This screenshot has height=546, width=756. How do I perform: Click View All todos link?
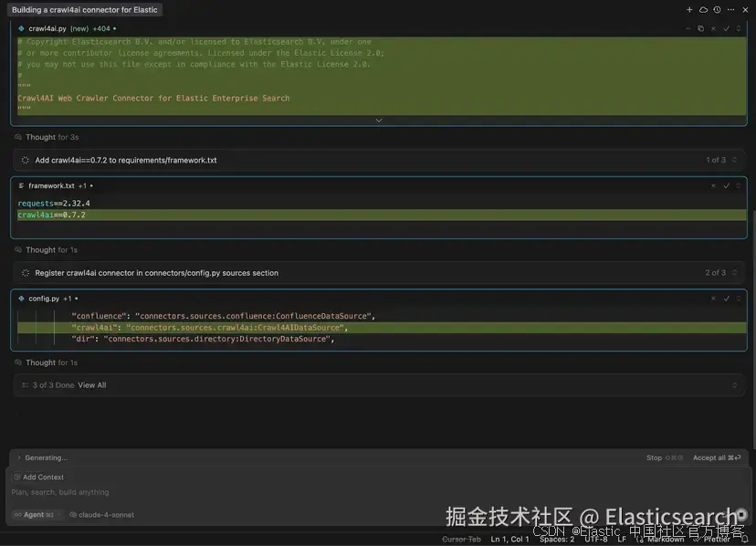point(92,385)
